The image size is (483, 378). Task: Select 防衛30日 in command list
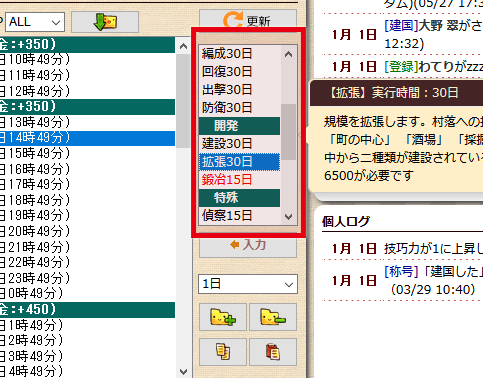click(x=239, y=108)
